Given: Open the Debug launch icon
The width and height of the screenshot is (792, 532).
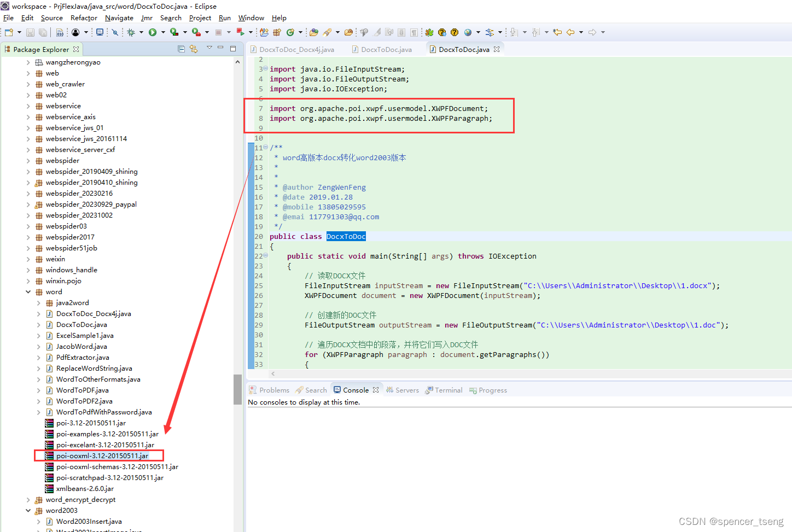Looking at the screenshot, I should pyautogui.click(x=130, y=32).
